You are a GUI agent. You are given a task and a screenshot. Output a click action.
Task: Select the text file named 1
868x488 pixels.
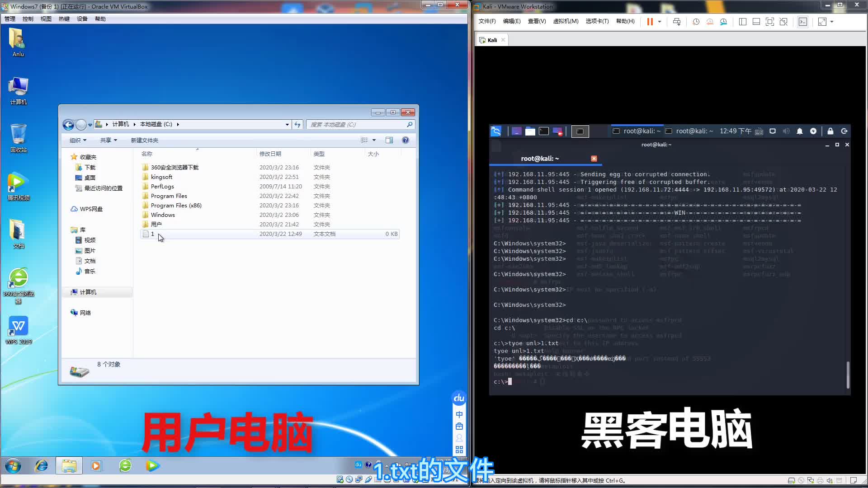[x=270, y=234]
